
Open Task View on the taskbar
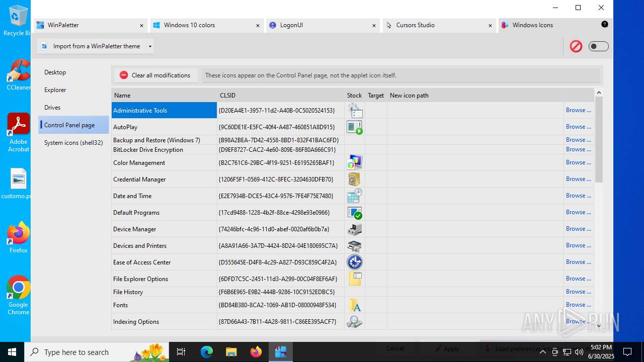181,352
